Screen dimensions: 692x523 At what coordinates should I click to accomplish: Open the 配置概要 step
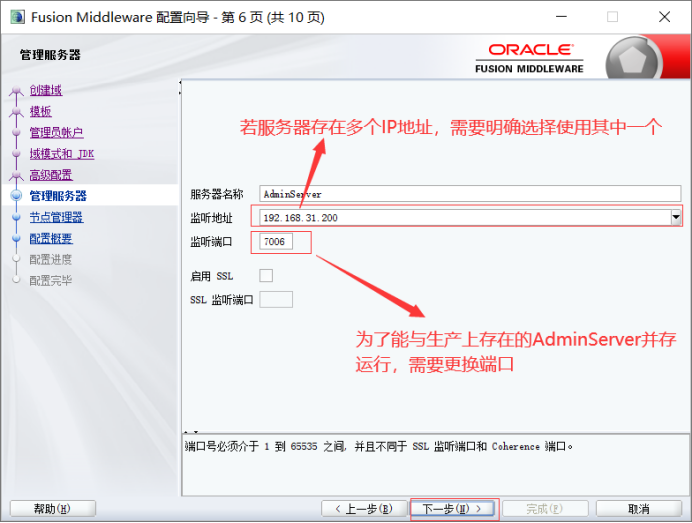pyautogui.click(x=51, y=238)
